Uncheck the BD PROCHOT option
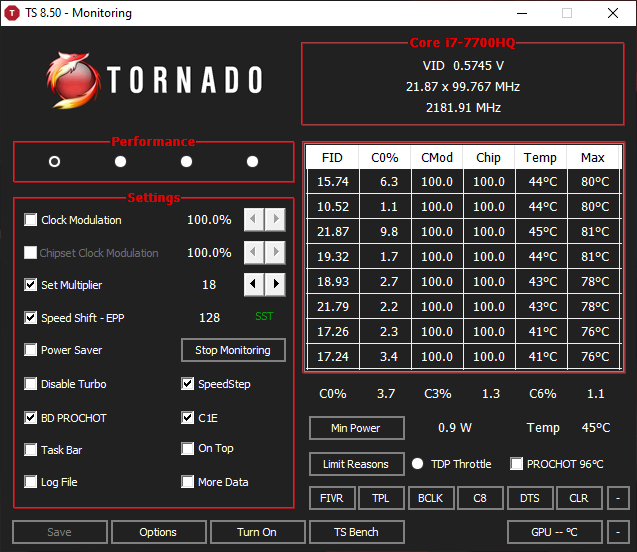 pyautogui.click(x=30, y=417)
